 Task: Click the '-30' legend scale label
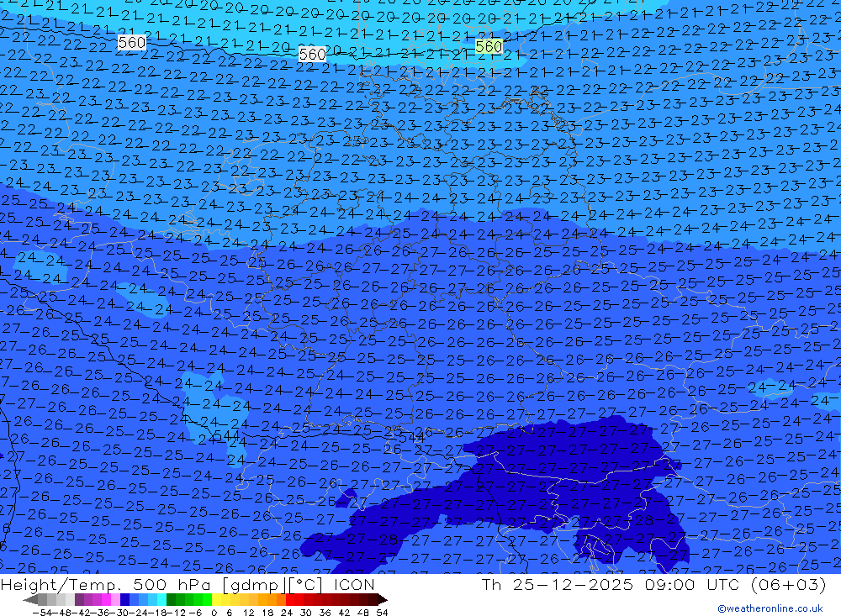[x=120, y=613]
